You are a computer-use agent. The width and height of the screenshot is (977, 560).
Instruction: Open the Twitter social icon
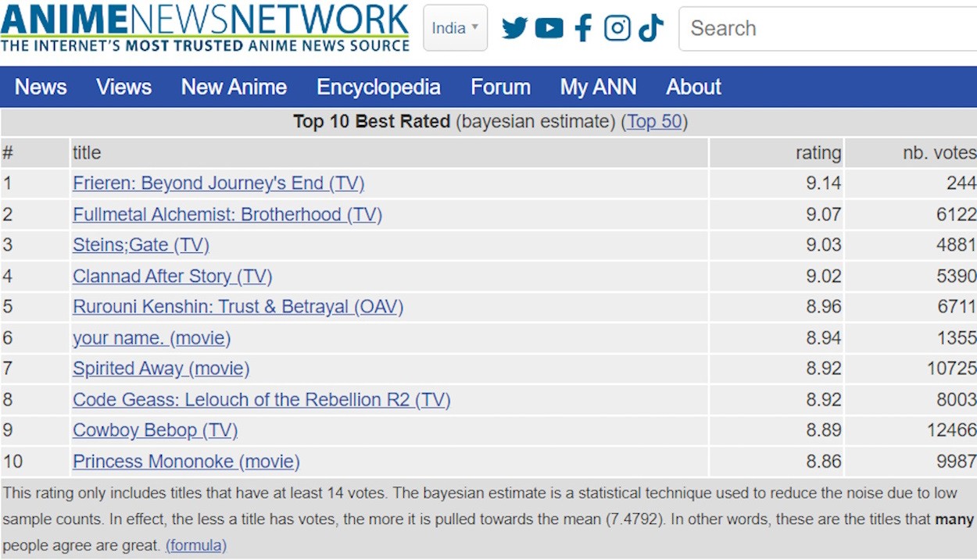click(514, 28)
